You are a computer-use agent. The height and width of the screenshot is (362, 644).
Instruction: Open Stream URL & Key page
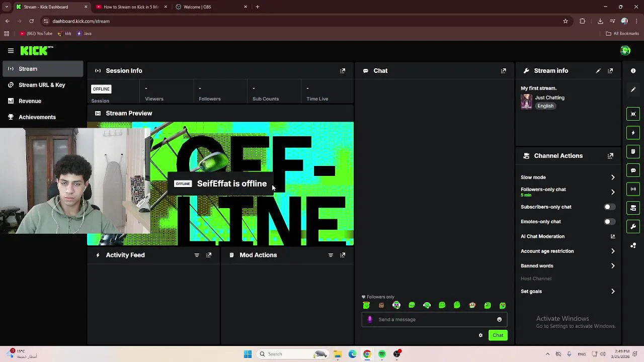(42, 85)
